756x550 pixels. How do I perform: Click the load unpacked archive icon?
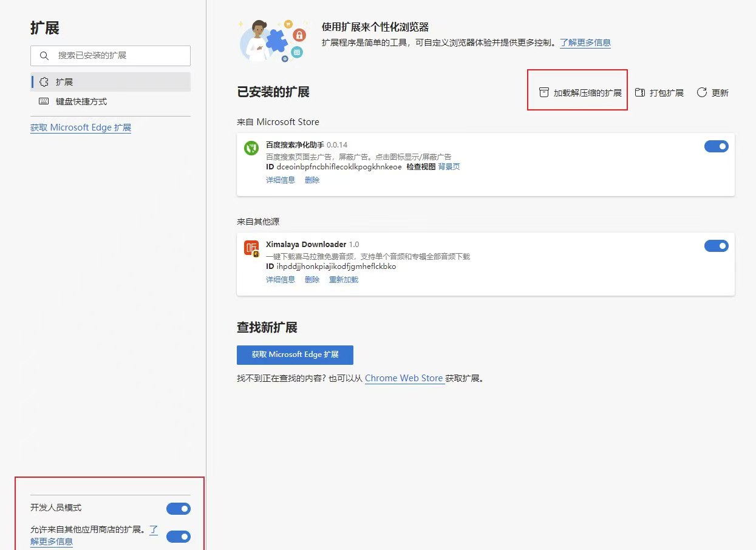[544, 93]
